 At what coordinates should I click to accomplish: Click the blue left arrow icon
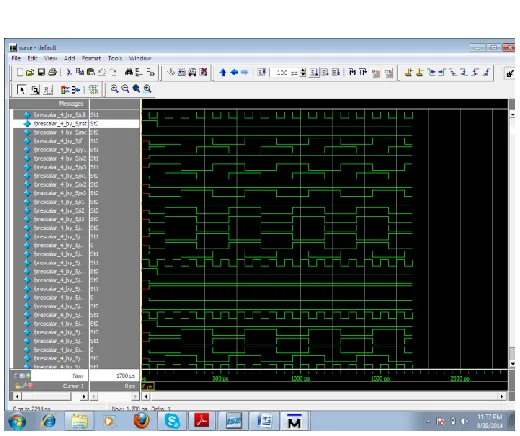[x=234, y=72]
